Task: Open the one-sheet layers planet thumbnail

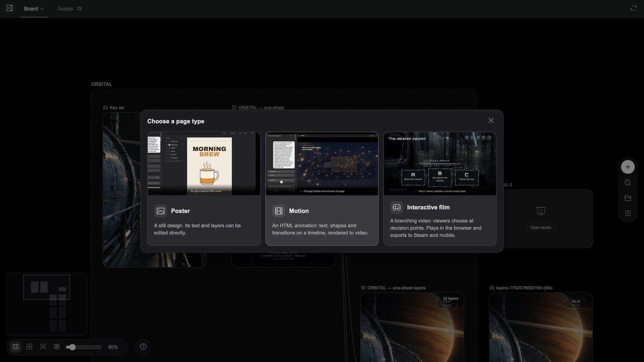Action: click(x=412, y=327)
